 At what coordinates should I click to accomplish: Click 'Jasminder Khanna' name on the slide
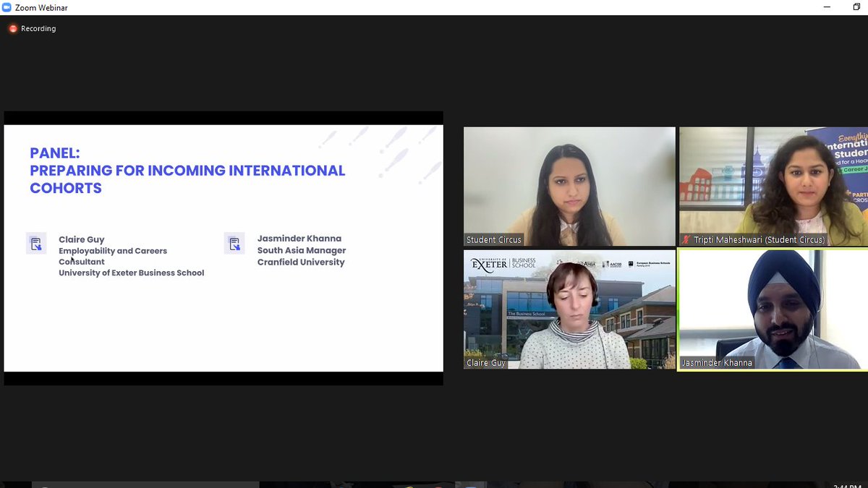click(299, 239)
